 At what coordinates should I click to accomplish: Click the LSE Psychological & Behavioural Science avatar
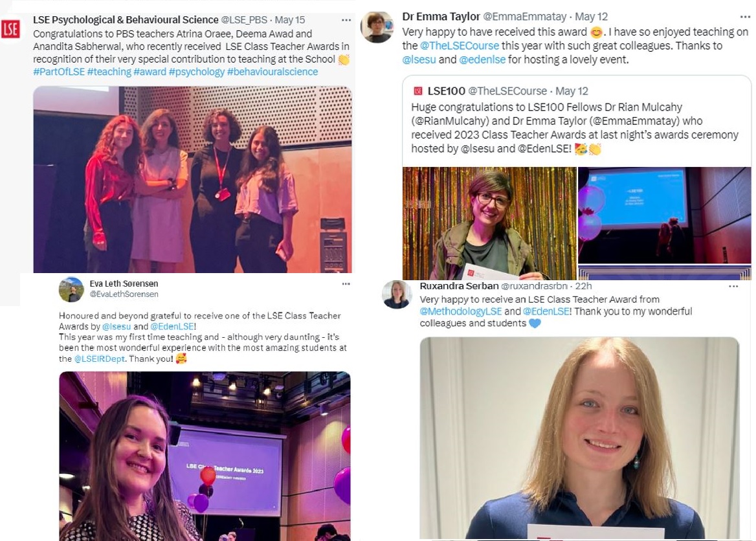(10, 29)
